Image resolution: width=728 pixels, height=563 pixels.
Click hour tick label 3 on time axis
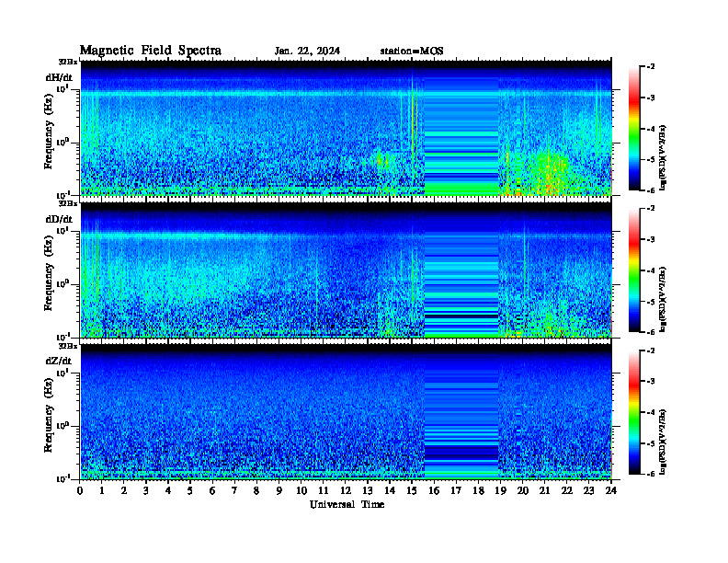click(146, 490)
